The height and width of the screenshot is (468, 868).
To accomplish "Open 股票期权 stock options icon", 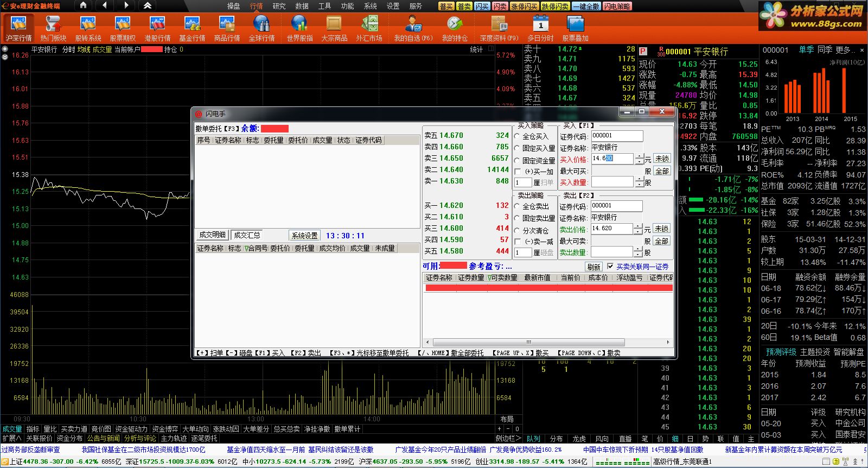I will (123, 28).
